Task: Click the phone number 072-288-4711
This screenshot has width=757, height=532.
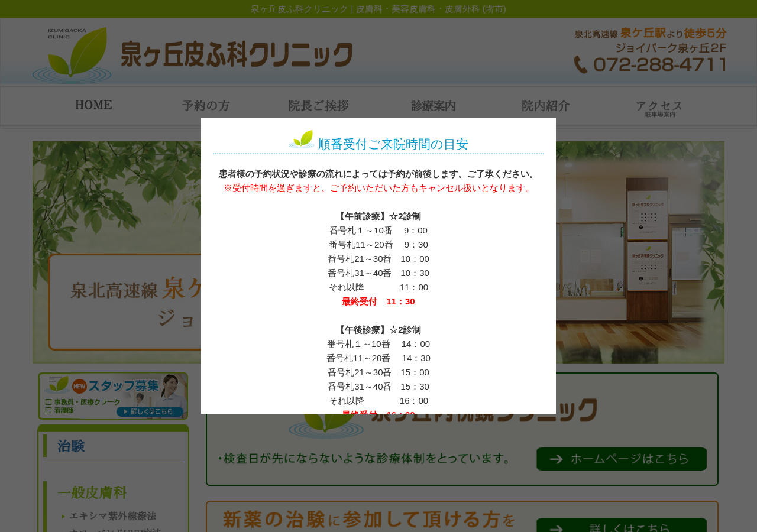Action: [x=659, y=64]
